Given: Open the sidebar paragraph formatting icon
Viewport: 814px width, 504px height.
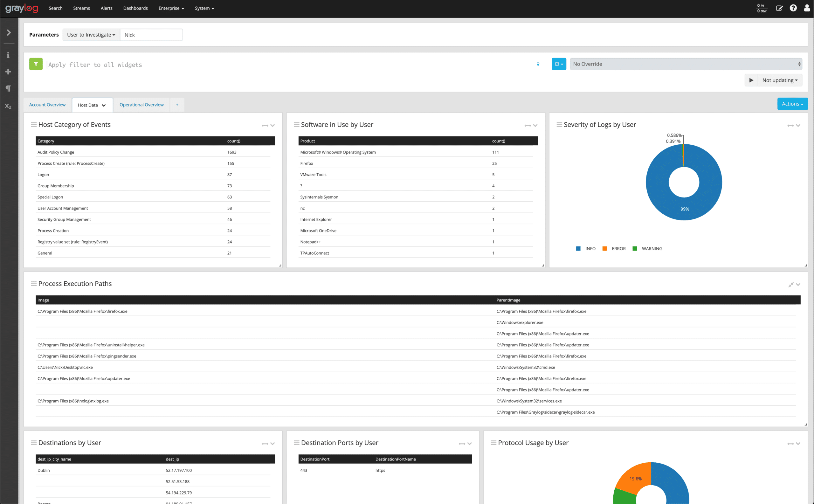Looking at the screenshot, I should (x=8, y=88).
